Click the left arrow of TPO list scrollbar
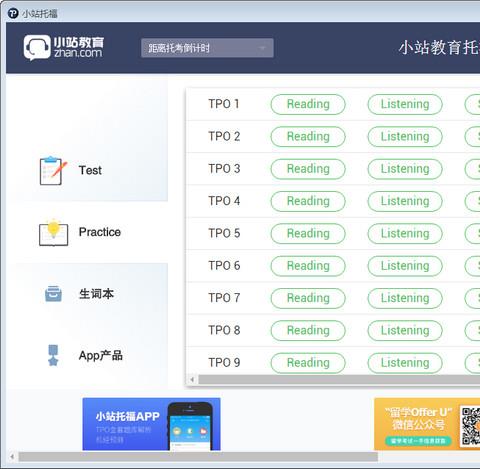Screen dimensions: 480x469 point(192,379)
